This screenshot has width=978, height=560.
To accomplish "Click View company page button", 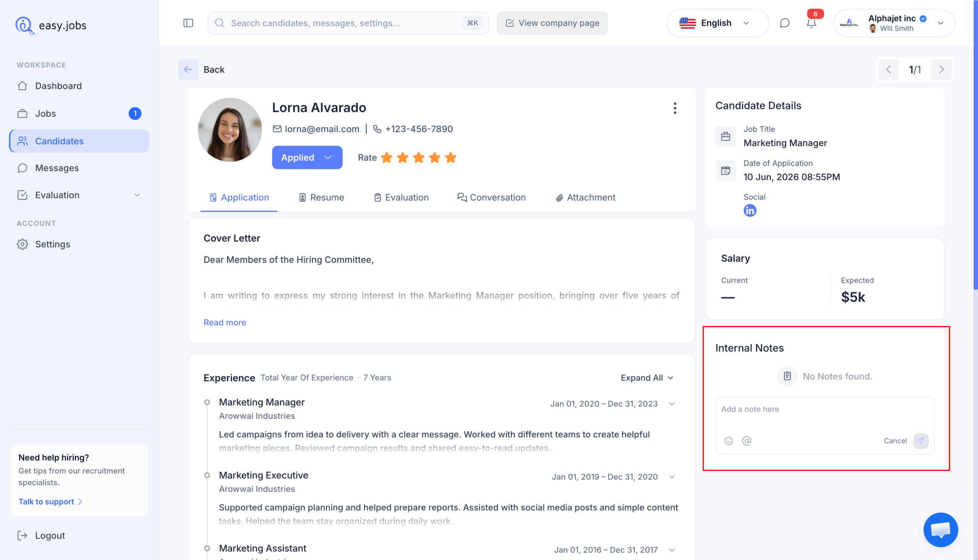I will point(552,23).
